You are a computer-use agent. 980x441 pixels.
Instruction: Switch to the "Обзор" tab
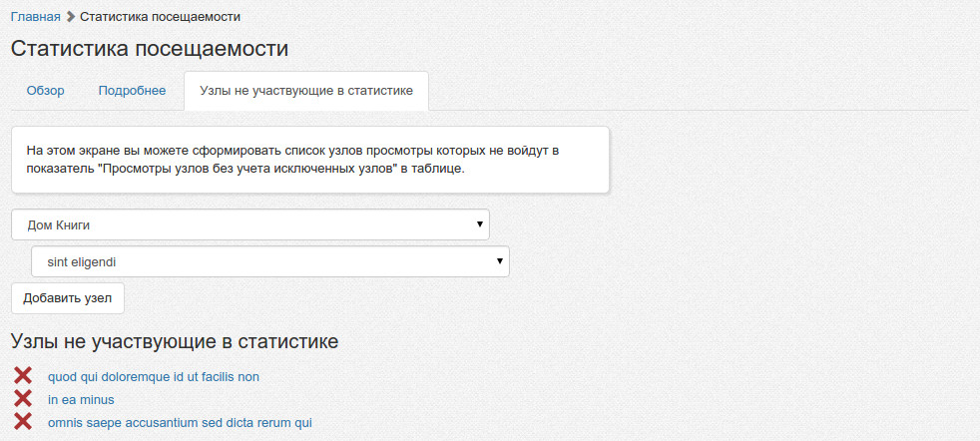(x=46, y=91)
